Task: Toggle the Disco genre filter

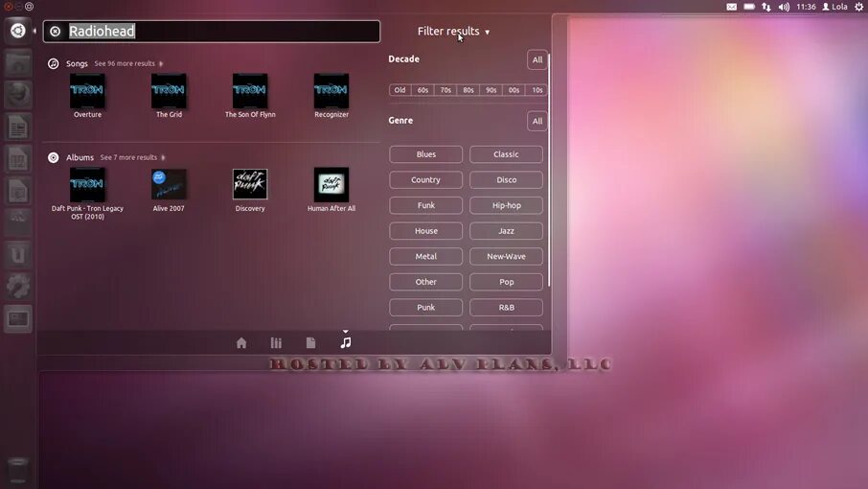Action: (506, 180)
